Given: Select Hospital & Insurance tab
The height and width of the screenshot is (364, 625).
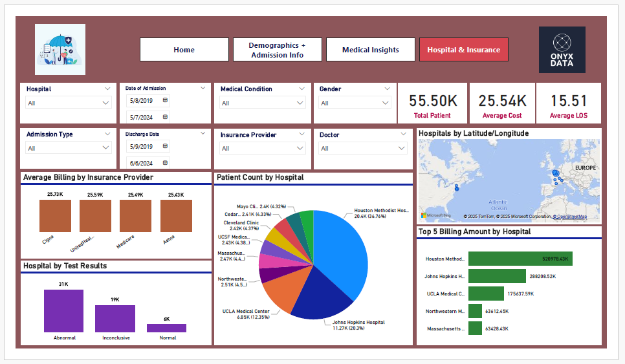Looking at the screenshot, I should coord(463,50).
